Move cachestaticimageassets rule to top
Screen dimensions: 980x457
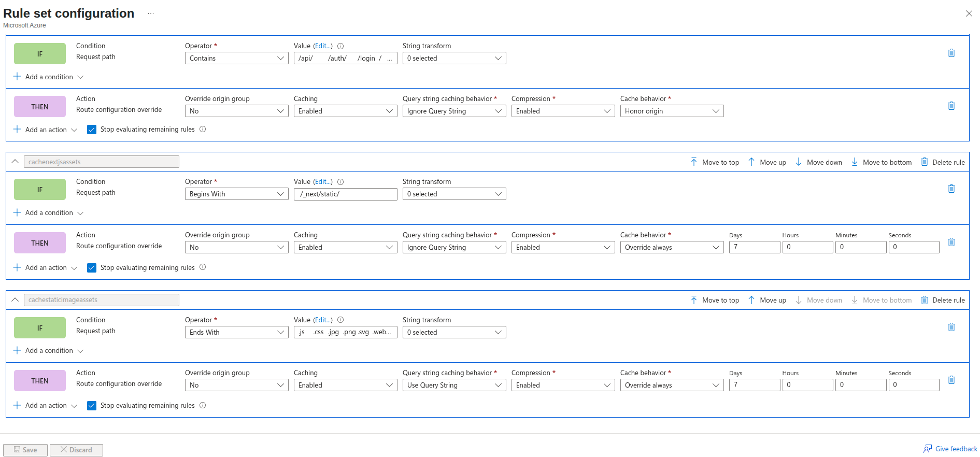715,300
